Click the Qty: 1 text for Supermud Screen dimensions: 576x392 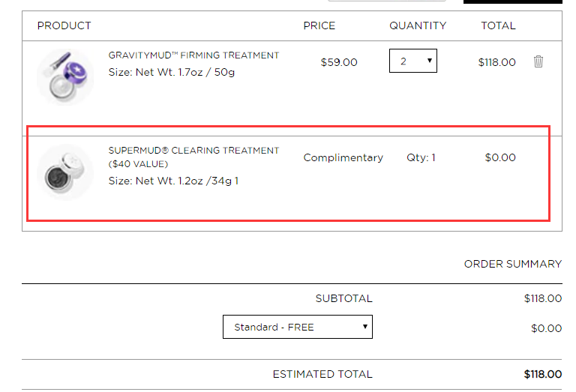[x=421, y=158]
